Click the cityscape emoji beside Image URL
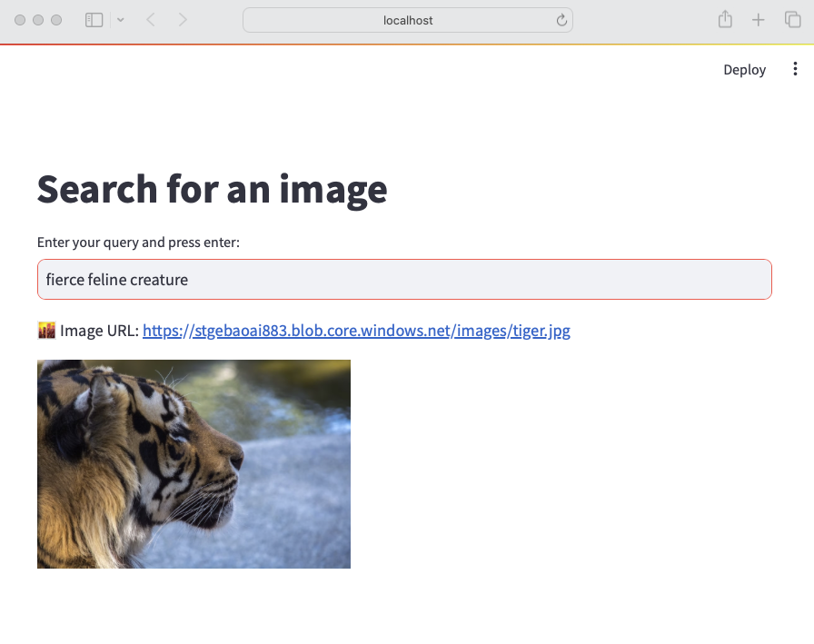 [46, 331]
